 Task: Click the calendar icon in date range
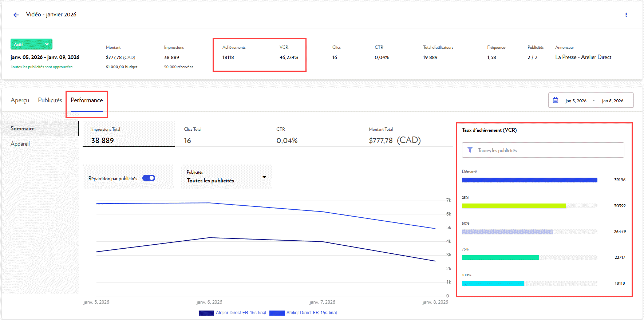pyautogui.click(x=555, y=100)
